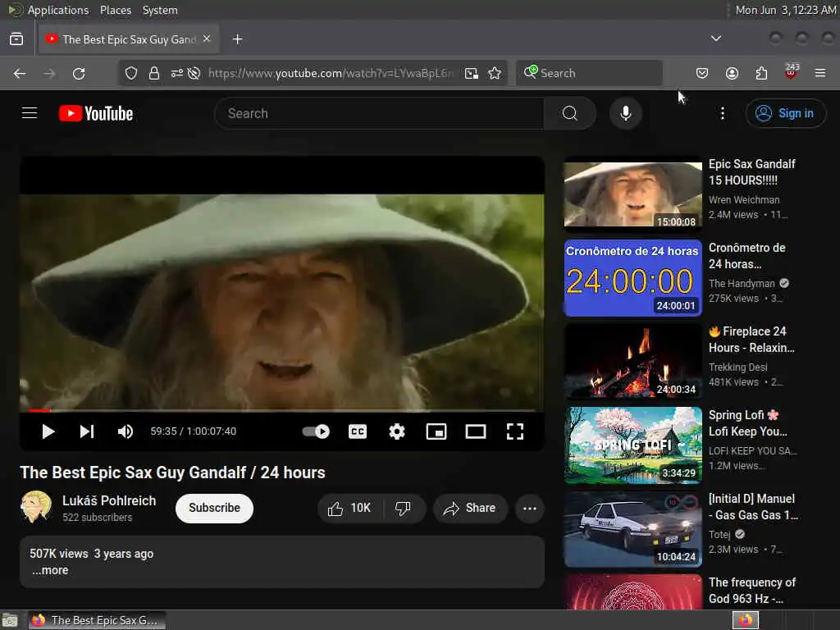840x630 pixels.
Task: Skip to next video
Action: pos(87,431)
